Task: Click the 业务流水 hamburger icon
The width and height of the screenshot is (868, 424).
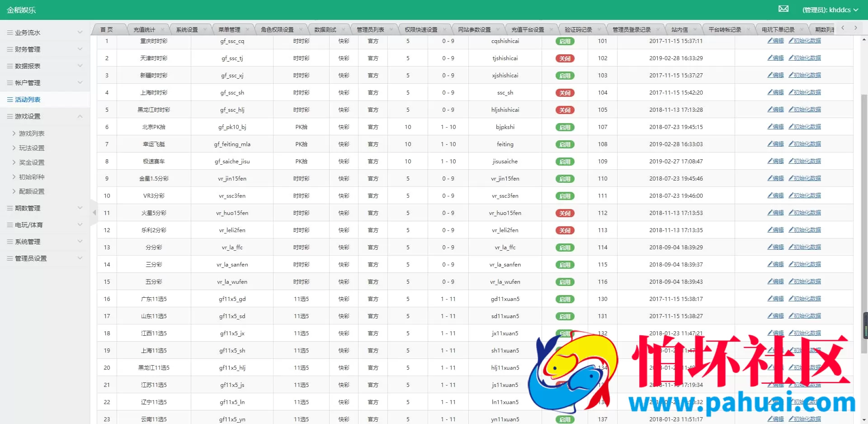Action: [x=9, y=33]
